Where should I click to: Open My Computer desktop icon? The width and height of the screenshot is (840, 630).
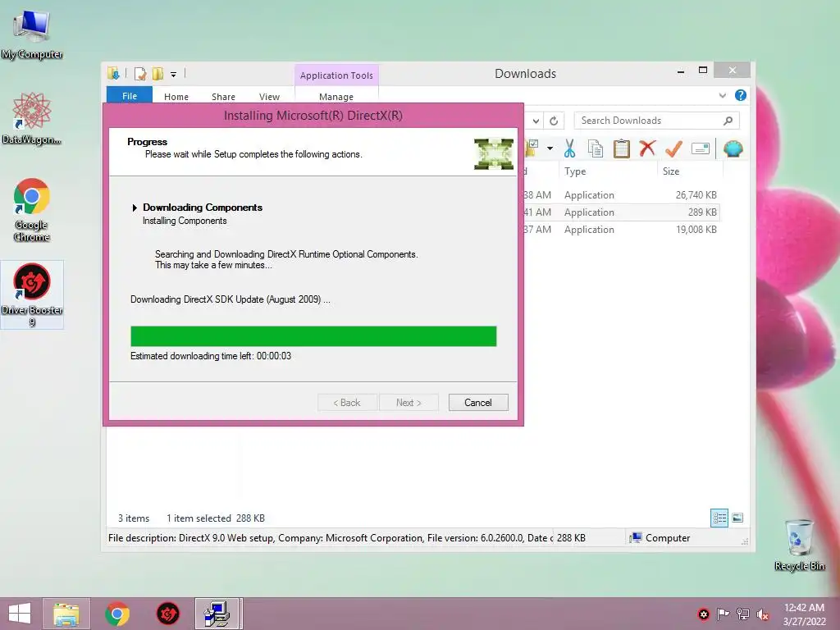point(32,34)
